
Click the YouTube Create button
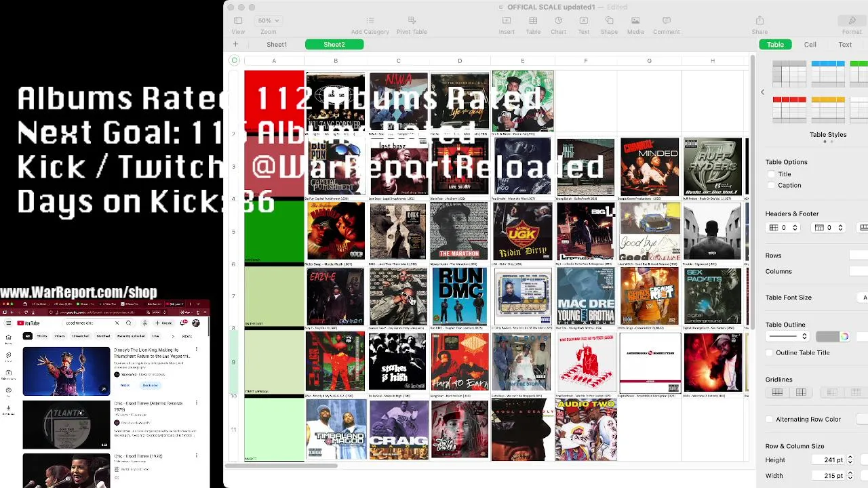click(x=163, y=323)
